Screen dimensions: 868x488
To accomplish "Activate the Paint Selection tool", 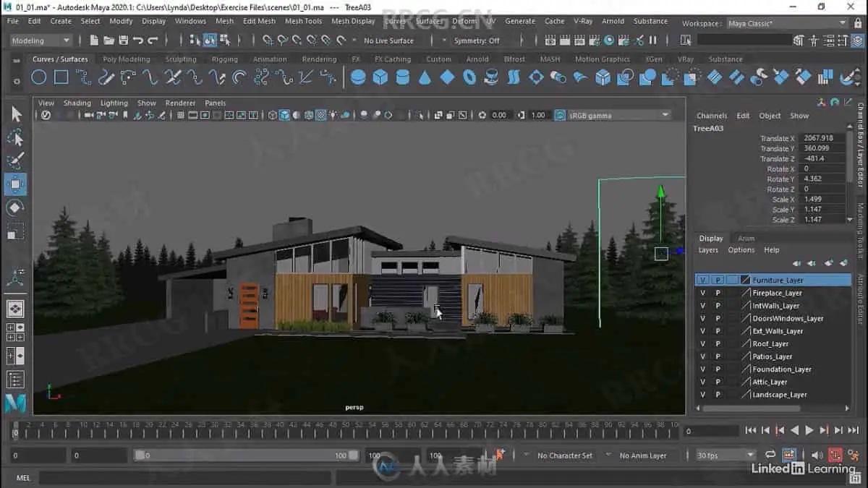I will click(x=16, y=160).
